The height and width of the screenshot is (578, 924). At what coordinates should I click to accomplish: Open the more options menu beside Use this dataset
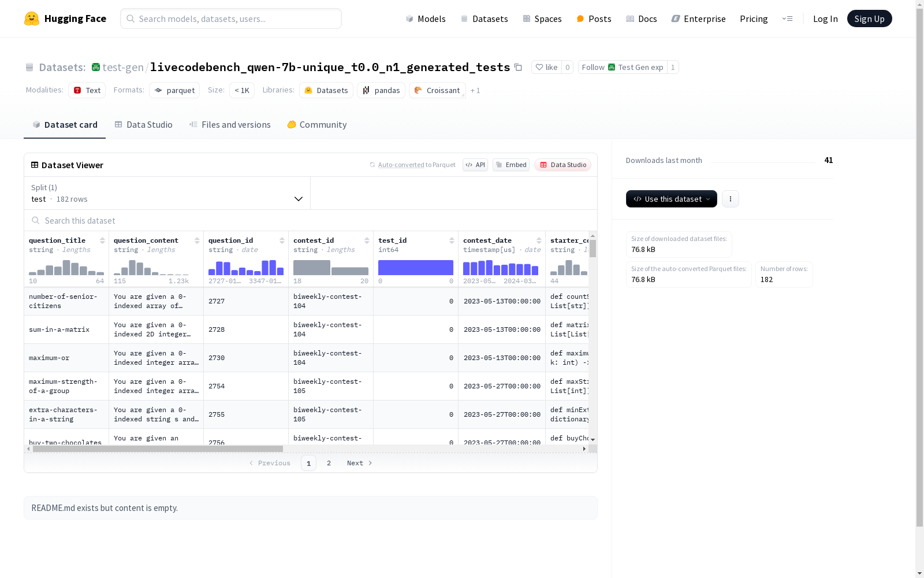[731, 199]
